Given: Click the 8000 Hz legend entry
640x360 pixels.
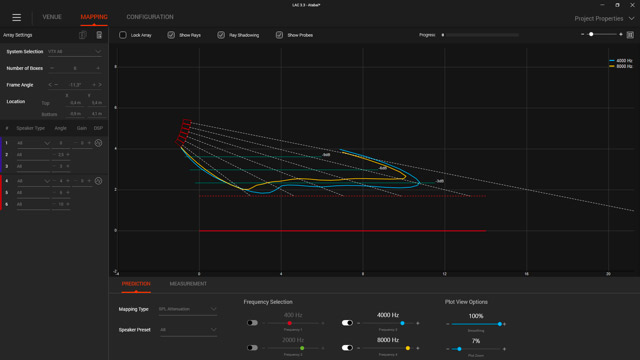Looking at the screenshot, I should click(x=620, y=66).
